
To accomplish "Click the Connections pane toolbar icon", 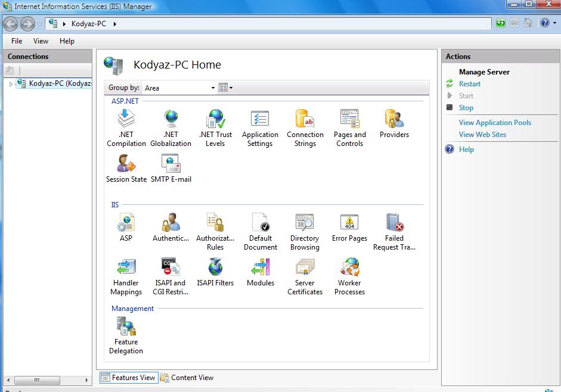I will tap(10, 70).
